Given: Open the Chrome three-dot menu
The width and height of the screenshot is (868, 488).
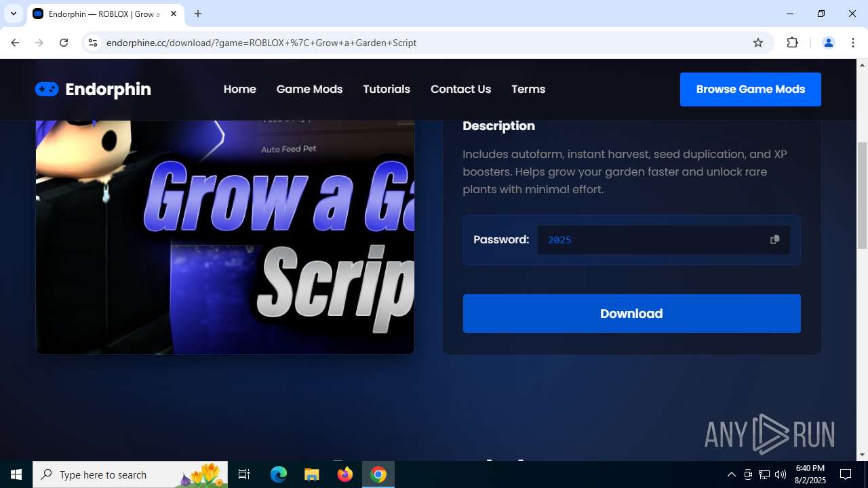Looking at the screenshot, I should click(852, 43).
